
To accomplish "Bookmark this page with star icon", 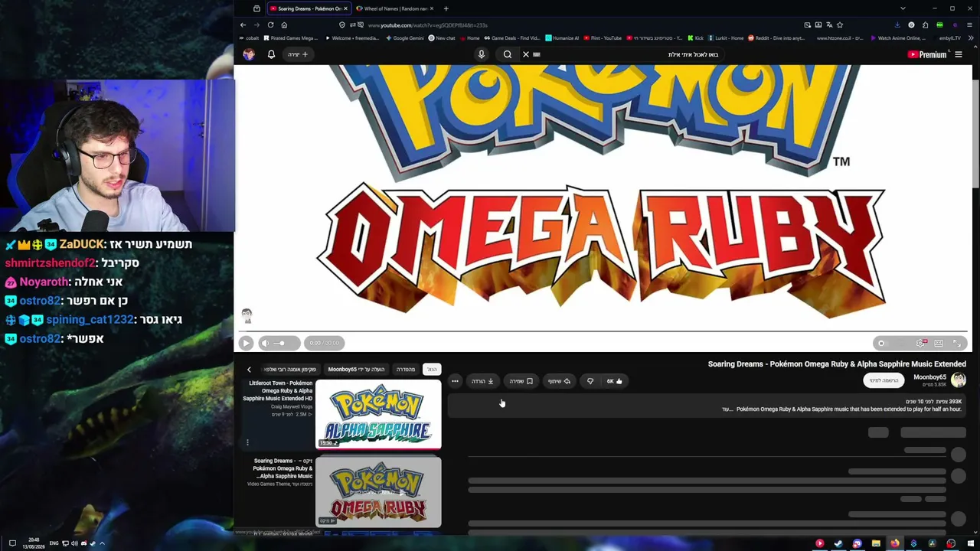I will [840, 24].
